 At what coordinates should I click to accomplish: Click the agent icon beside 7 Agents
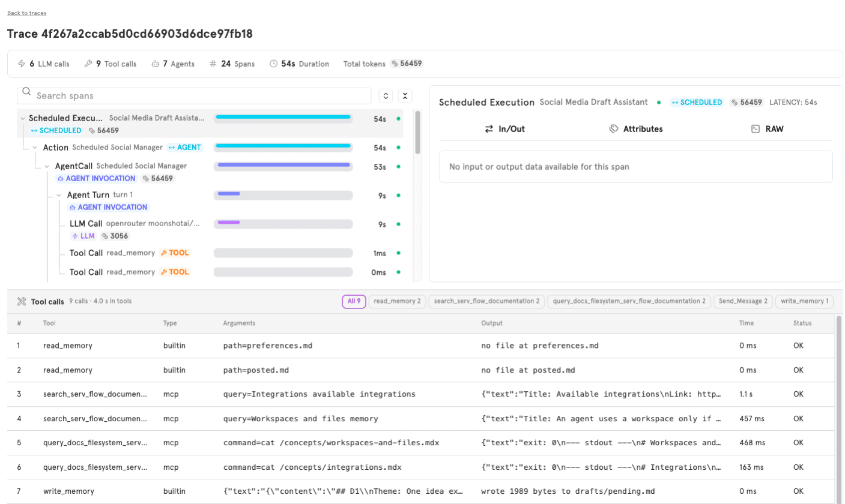(156, 64)
